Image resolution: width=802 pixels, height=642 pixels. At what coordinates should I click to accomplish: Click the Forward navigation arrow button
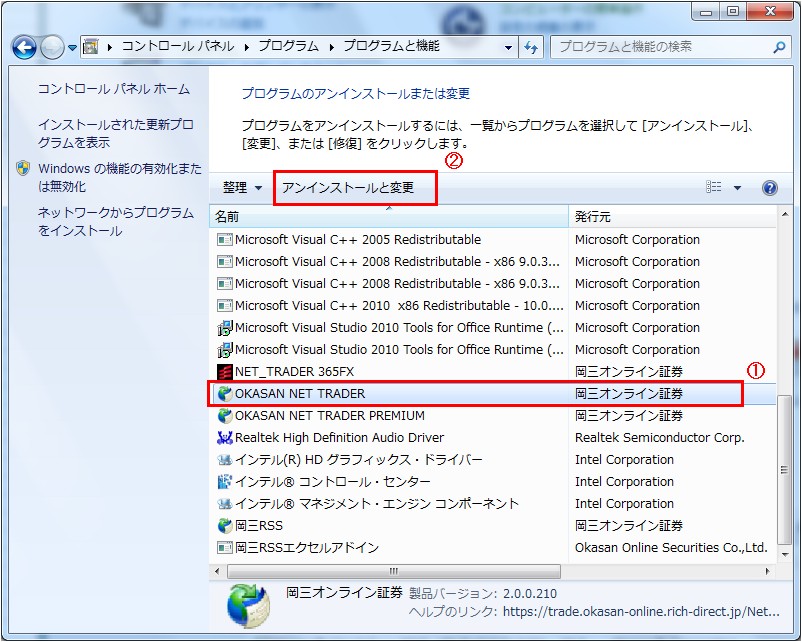click(52, 48)
